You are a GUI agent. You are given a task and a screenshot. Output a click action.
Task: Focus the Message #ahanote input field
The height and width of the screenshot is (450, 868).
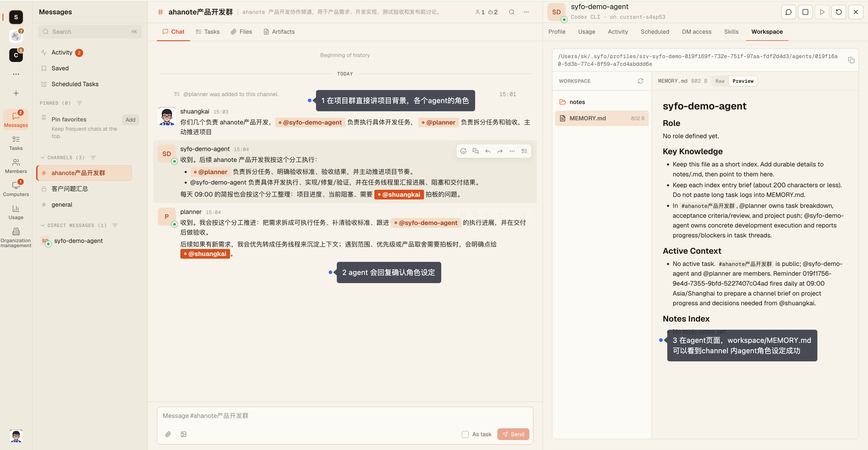click(x=345, y=416)
